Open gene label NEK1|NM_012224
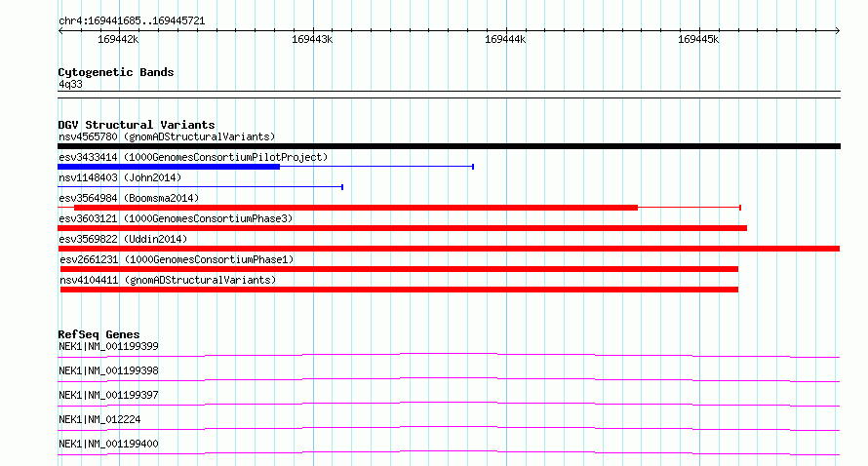Viewport: 868px width, 466px height. click(x=99, y=419)
